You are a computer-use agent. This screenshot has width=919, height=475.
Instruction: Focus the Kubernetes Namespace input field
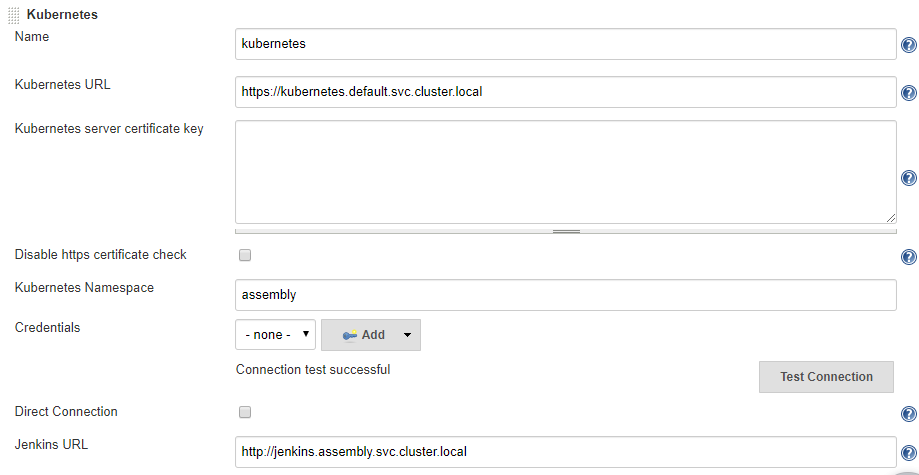(x=566, y=295)
